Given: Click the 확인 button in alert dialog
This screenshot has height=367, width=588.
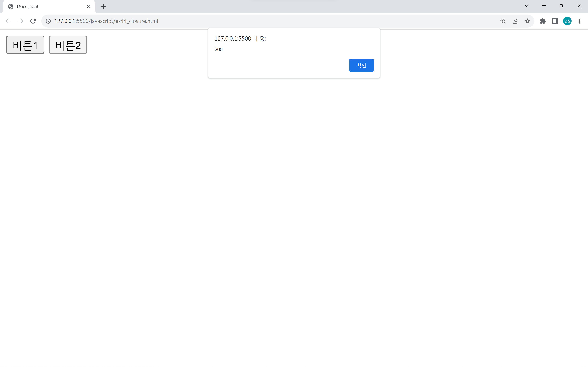Looking at the screenshot, I should [361, 65].
